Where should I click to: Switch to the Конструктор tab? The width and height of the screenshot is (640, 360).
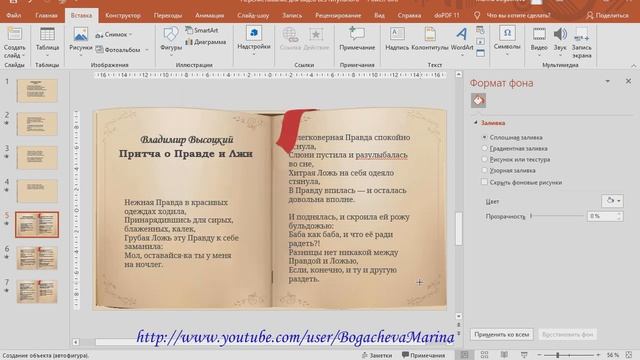(x=123, y=16)
